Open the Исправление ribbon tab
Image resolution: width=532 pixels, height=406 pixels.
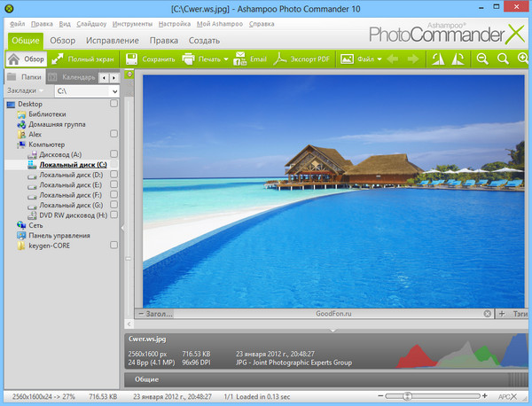[112, 41]
